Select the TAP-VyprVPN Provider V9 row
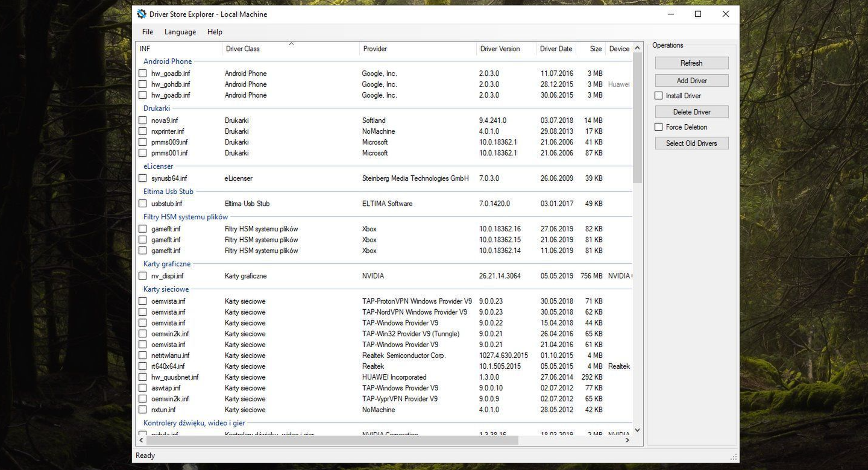868x470 pixels. (385, 399)
